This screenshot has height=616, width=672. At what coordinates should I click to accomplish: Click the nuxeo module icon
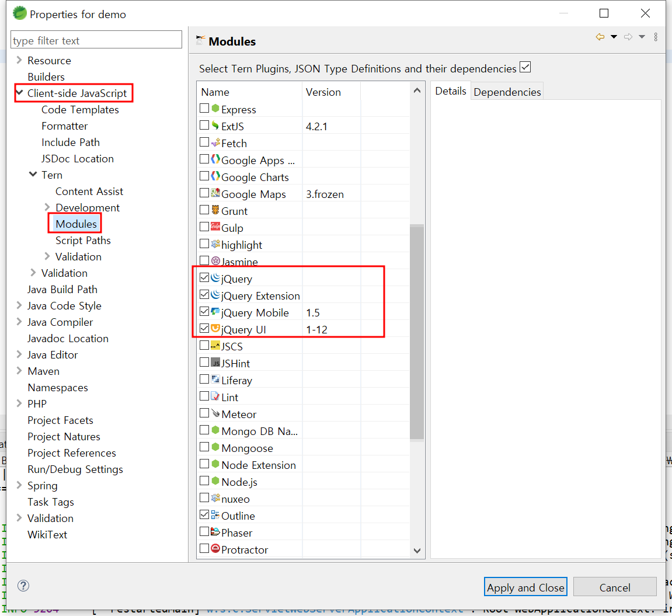coord(215,498)
